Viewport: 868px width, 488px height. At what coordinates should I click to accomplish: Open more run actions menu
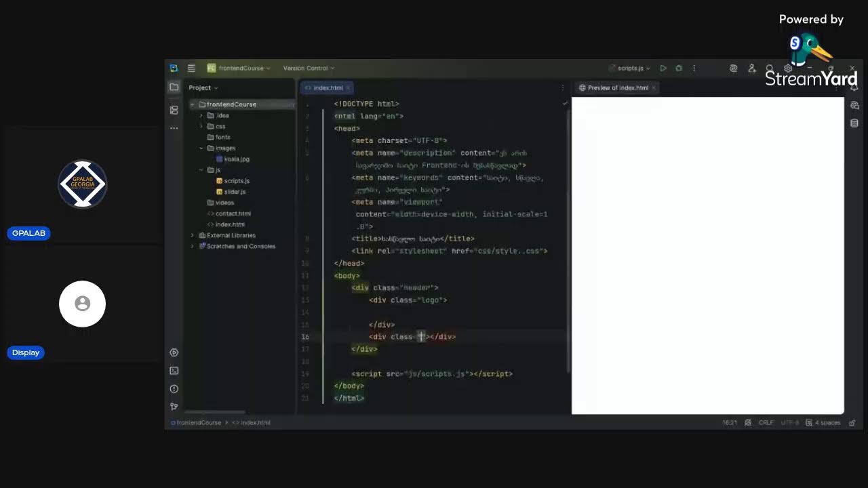(694, 68)
